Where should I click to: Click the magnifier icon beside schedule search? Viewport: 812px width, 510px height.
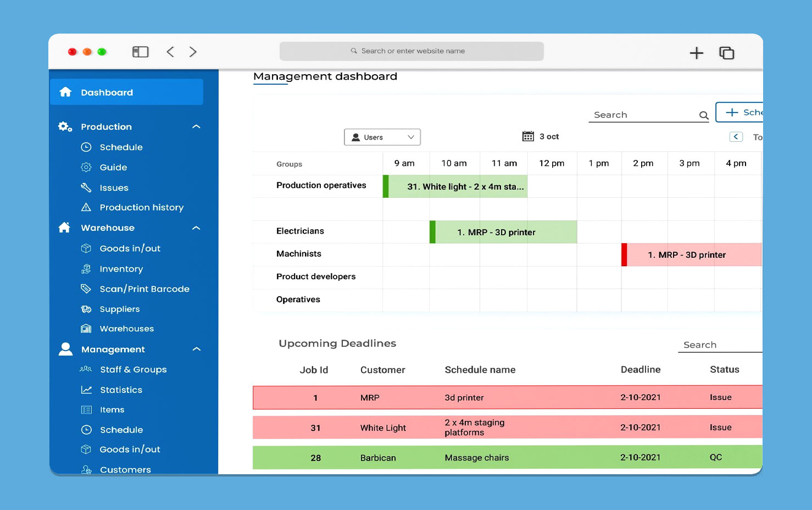coord(703,115)
